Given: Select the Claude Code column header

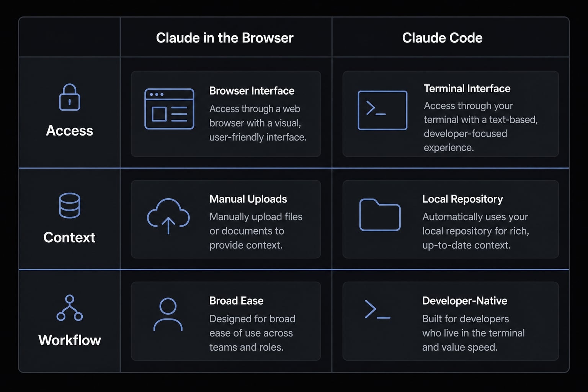Looking at the screenshot, I should [442, 38].
